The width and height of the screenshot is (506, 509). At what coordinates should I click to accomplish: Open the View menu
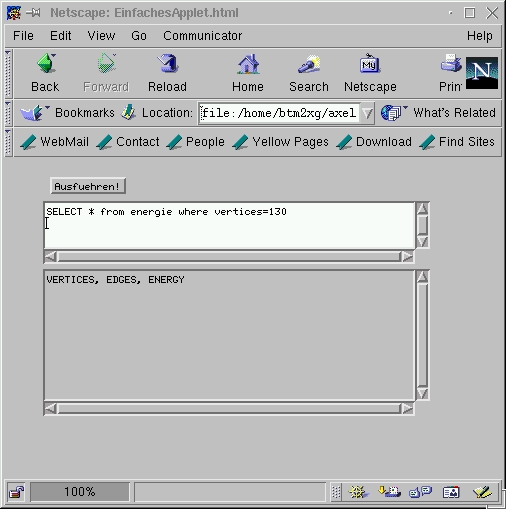coord(101,36)
